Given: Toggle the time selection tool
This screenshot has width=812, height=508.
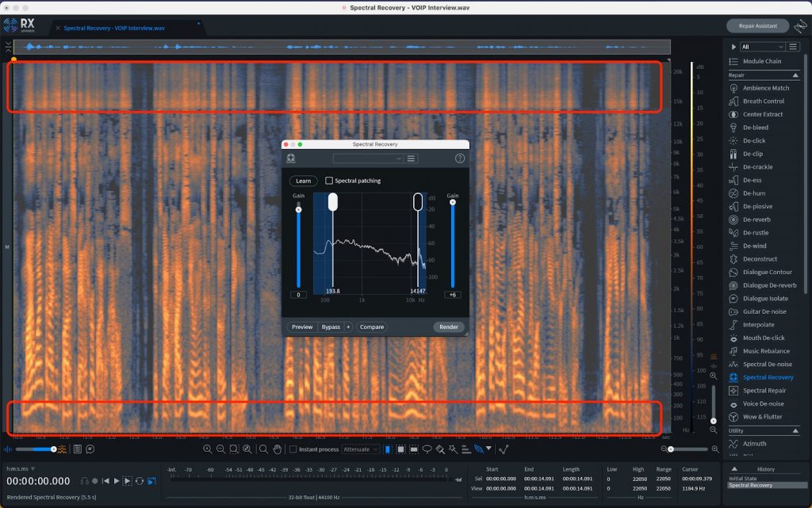Looking at the screenshot, I should click(x=387, y=449).
